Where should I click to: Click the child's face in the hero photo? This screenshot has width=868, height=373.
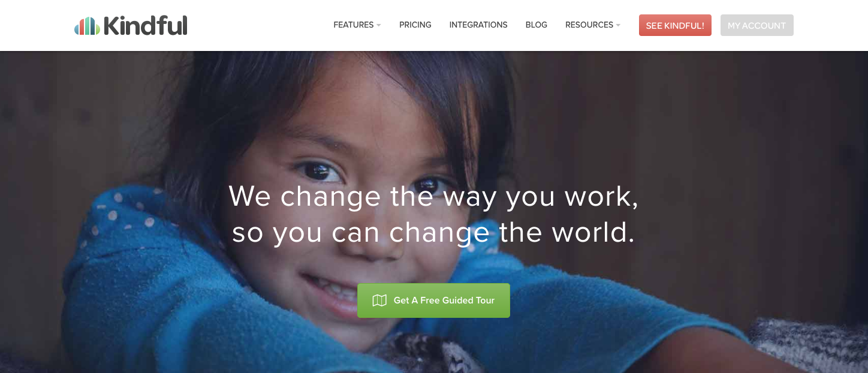tap(360, 198)
